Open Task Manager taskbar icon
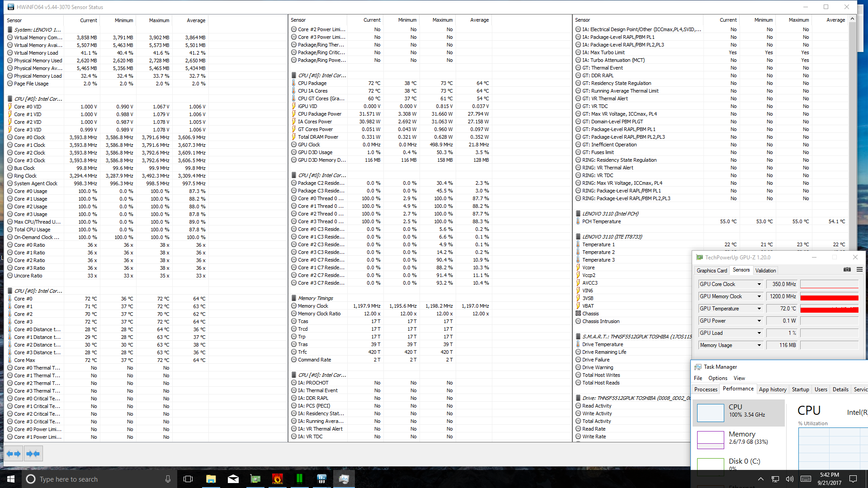Viewport: 868px width, 488px height. (344, 479)
